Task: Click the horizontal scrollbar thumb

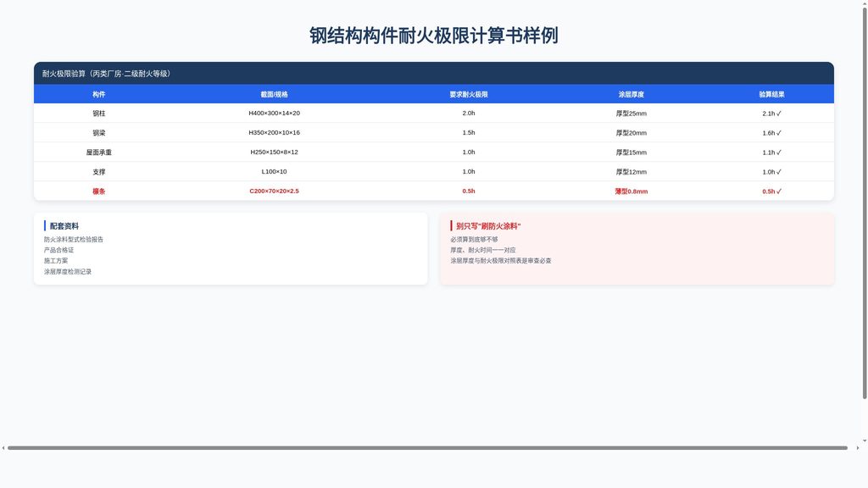Action: [427, 447]
